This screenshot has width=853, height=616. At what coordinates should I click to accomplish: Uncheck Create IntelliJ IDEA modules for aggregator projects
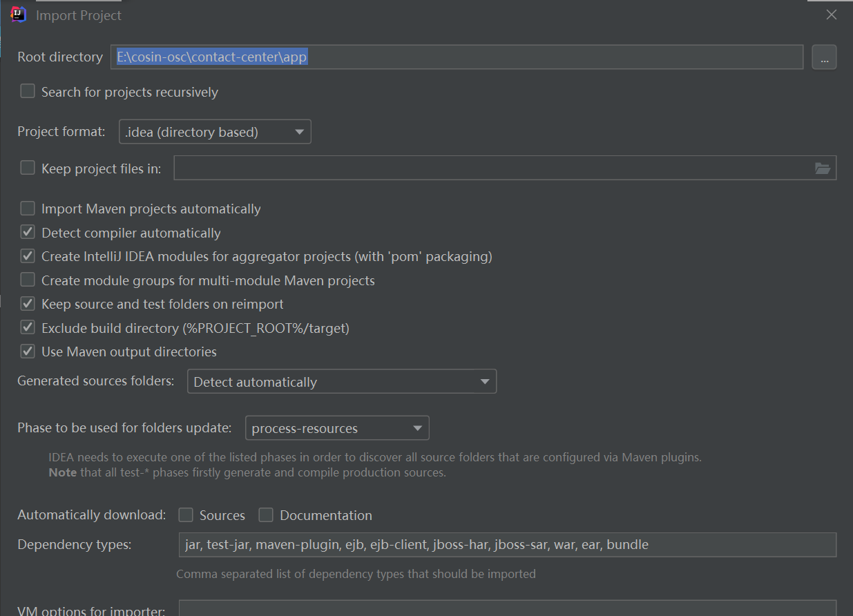pyautogui.click(x=27, y=256)
